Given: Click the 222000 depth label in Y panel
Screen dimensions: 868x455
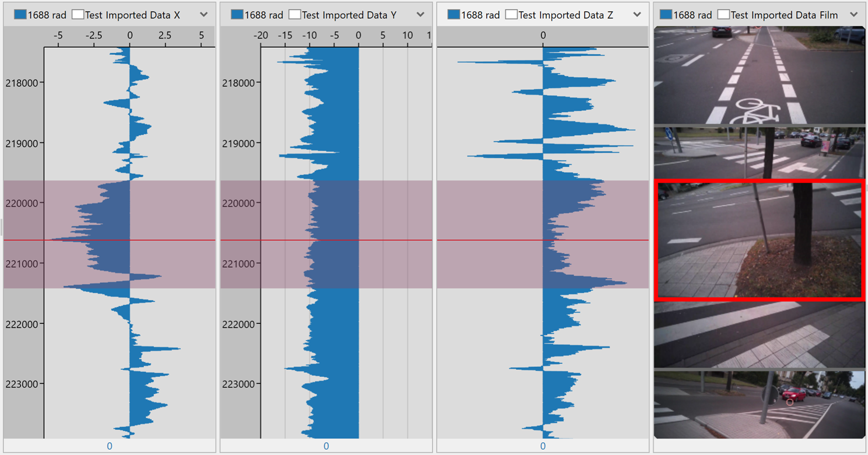Looking at the screenshot, I should pyautogui.click(x=239, y=324).
